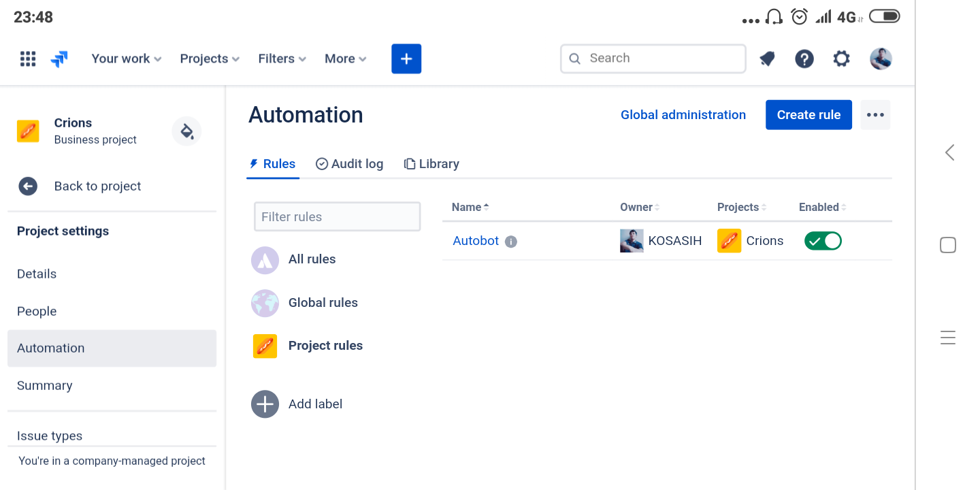Open the settings gear icon
The image size is (980, 490).
pos(842,59)
